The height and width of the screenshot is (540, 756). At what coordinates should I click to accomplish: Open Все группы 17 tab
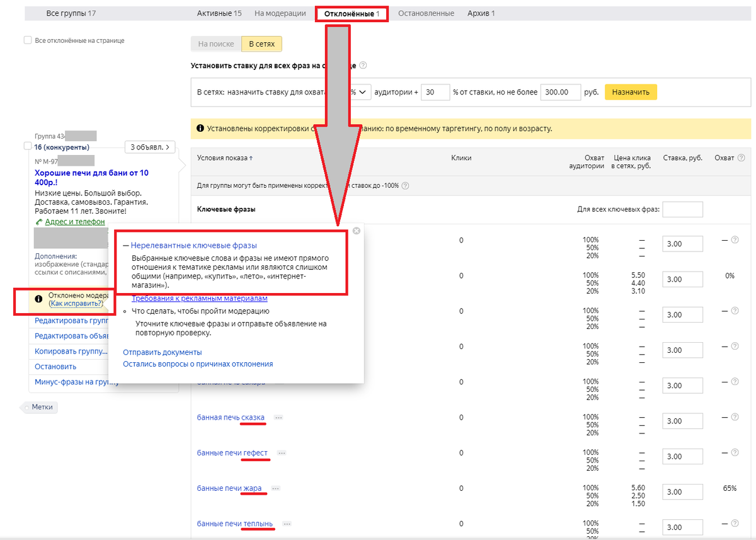71,13
